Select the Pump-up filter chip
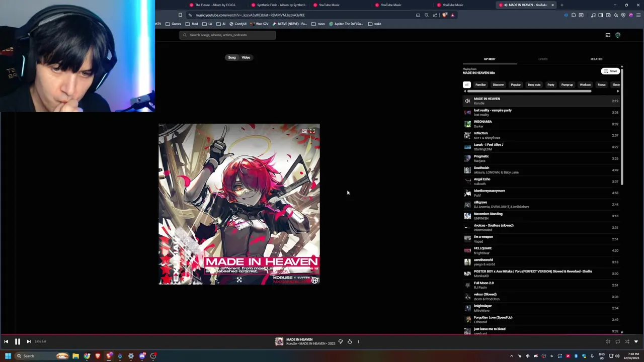 point(567,84)
